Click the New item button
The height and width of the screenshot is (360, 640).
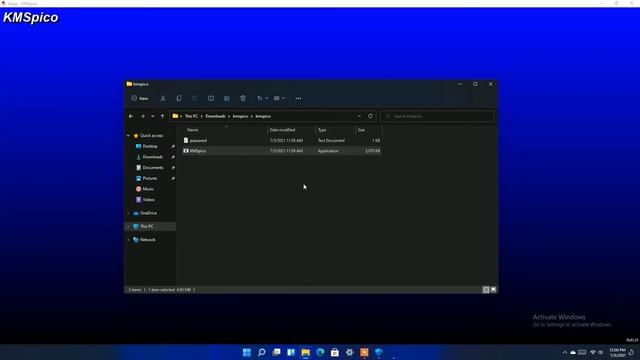pyautogui.click(x=140, y=98)
